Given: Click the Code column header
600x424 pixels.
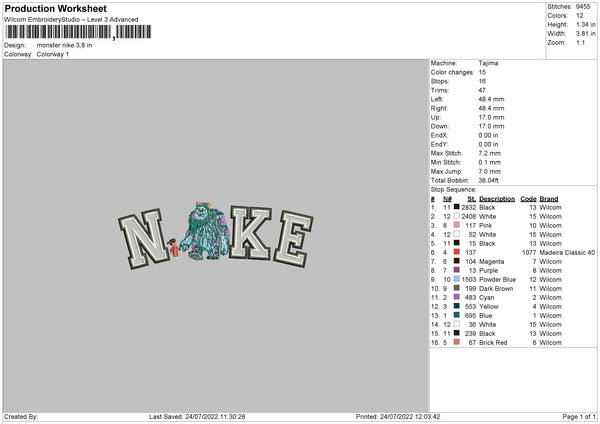Looking at the screenshot, I should [x=528, y=199].
